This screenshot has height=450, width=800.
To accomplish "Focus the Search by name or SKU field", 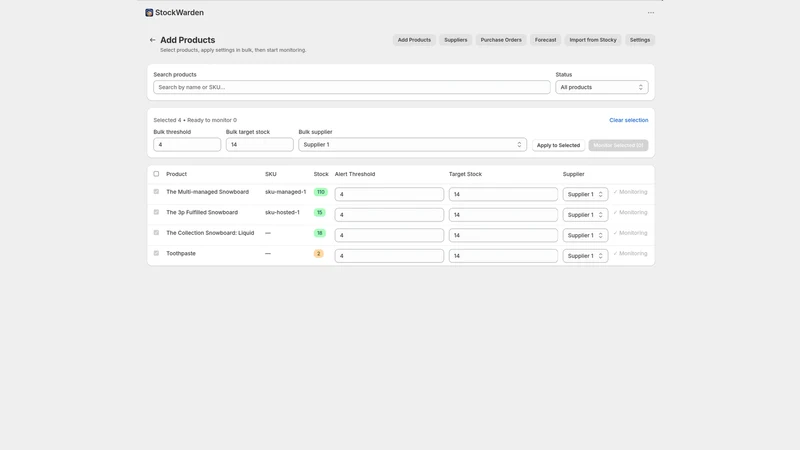I will [x=352, y=87].
